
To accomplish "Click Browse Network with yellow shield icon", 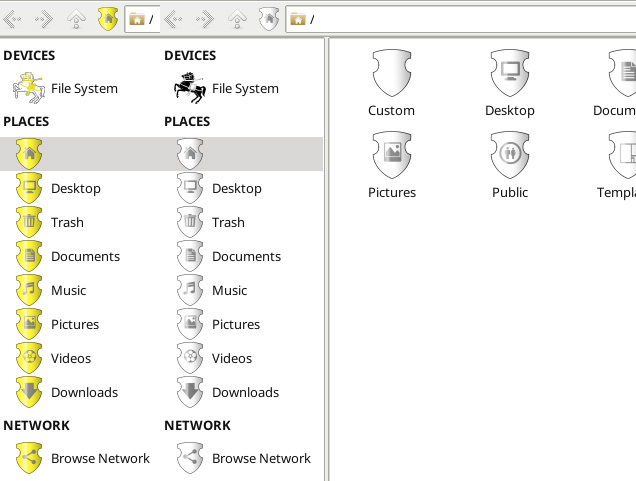I will 83,458.
